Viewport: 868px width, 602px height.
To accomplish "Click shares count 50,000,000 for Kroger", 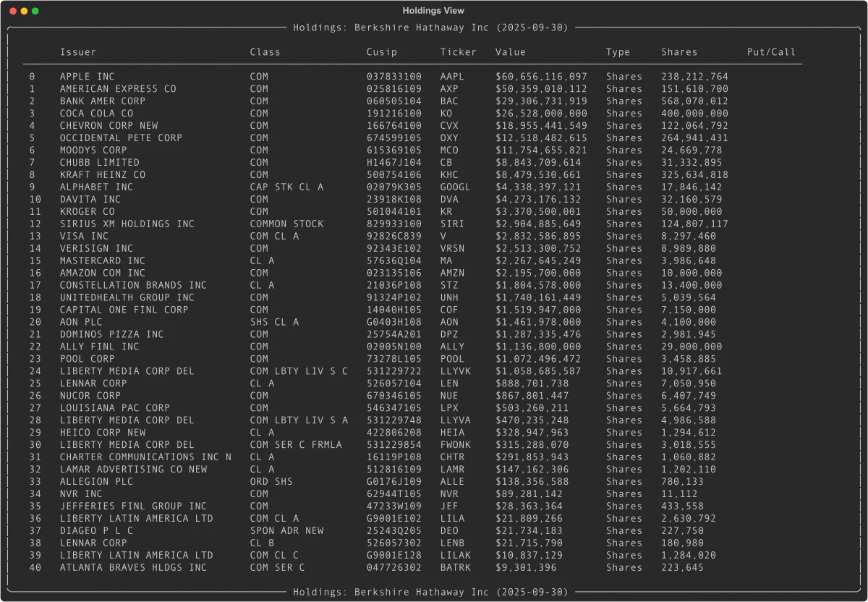I will pos(692,212).
